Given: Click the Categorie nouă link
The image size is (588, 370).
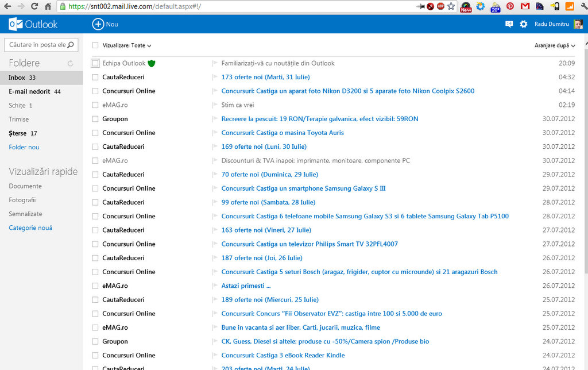Looking at the screenshot, I should click(x=30, y=228).
